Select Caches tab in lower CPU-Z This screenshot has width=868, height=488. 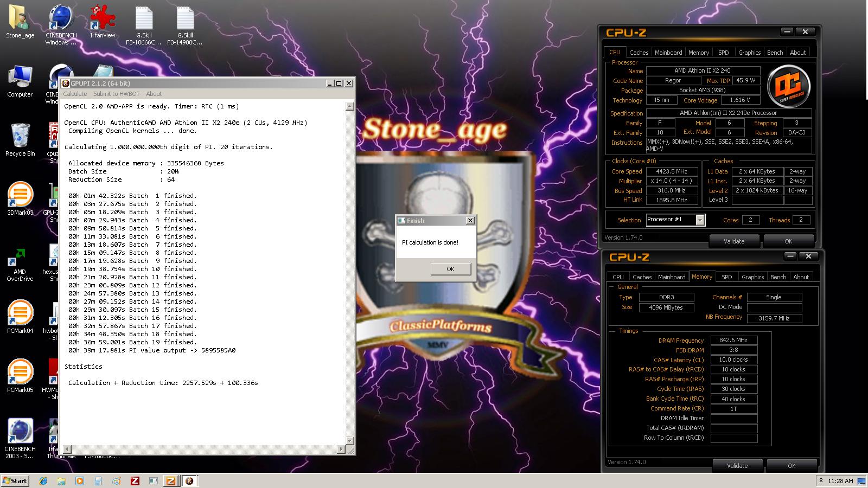tap(642, 277)
